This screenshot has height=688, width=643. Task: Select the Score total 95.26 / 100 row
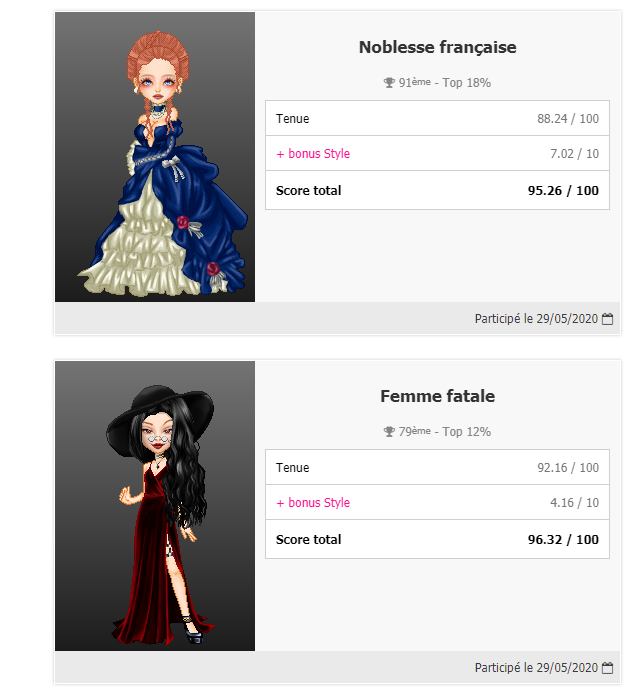(437, 190)
